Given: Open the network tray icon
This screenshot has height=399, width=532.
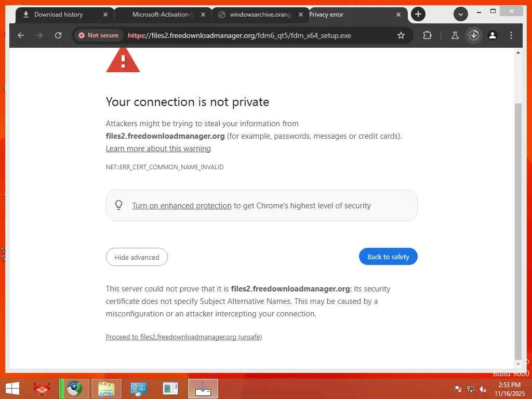Looking at the screenshot, I should point(471,389).
